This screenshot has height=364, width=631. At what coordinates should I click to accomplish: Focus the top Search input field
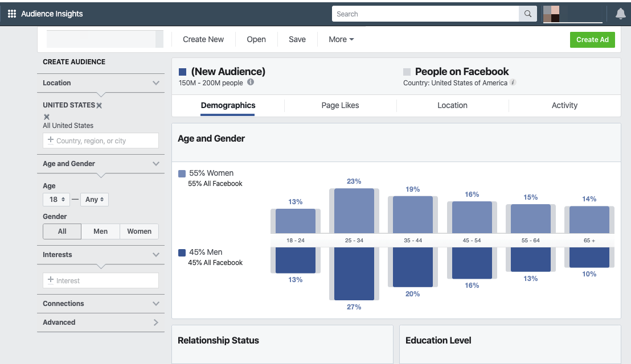click(425, 14)
